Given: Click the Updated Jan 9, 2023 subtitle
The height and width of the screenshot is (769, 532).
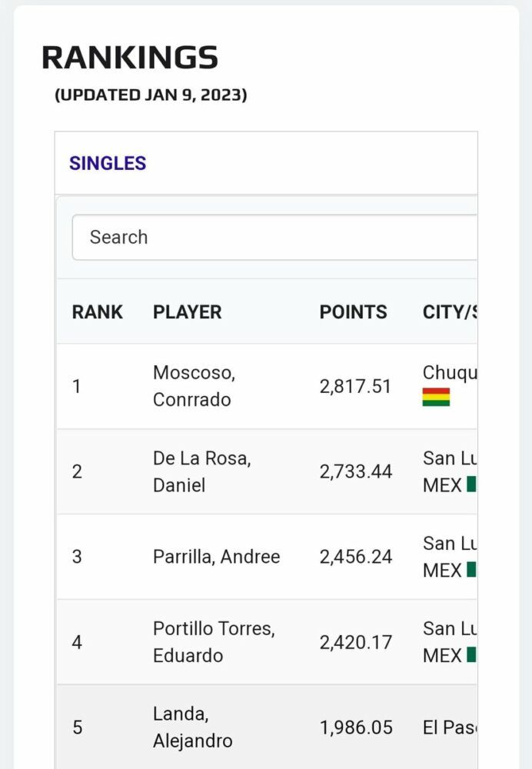Looking at the screenshot, I should (151, 95).
